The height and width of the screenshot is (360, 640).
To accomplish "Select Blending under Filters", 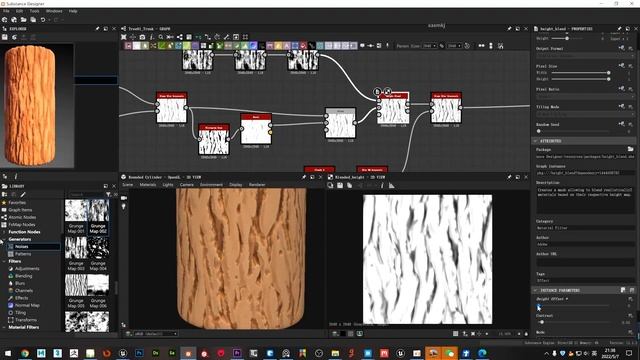I will (24, 276).
